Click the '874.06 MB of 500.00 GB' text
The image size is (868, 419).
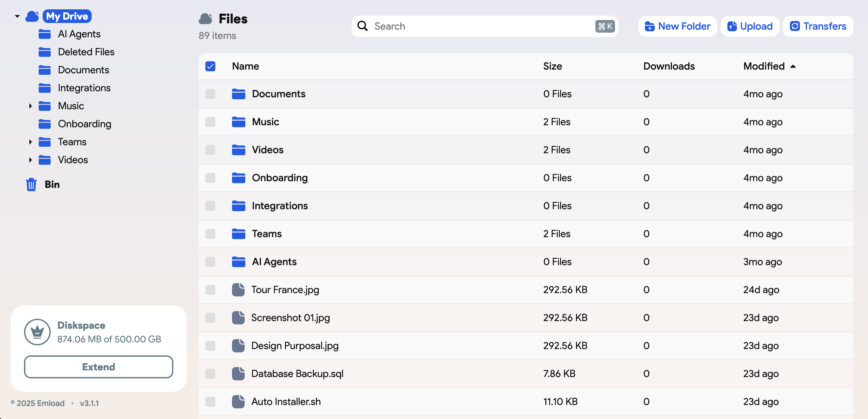coord(109,339)
